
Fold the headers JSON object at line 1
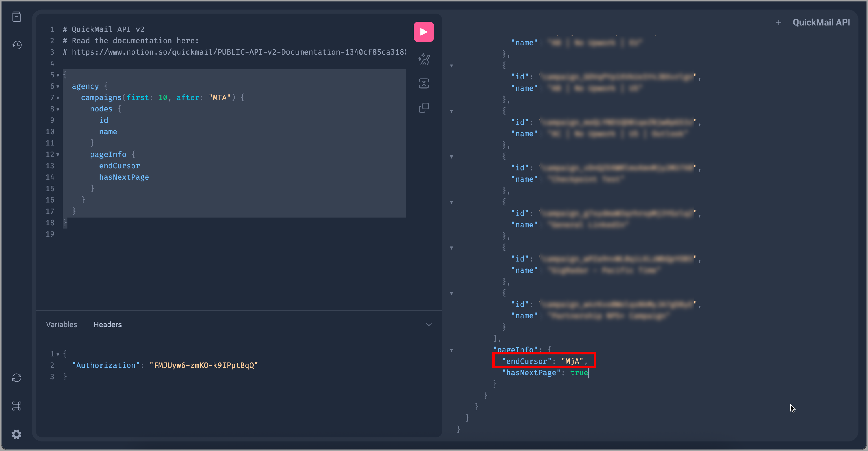(x=58, y=354)
